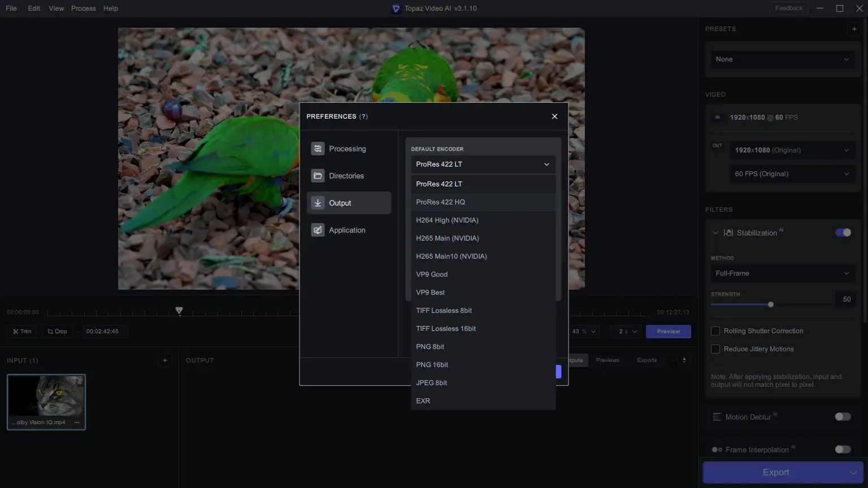Open the File menu
The image size is (868, 488).
click(x=11, y=8)
